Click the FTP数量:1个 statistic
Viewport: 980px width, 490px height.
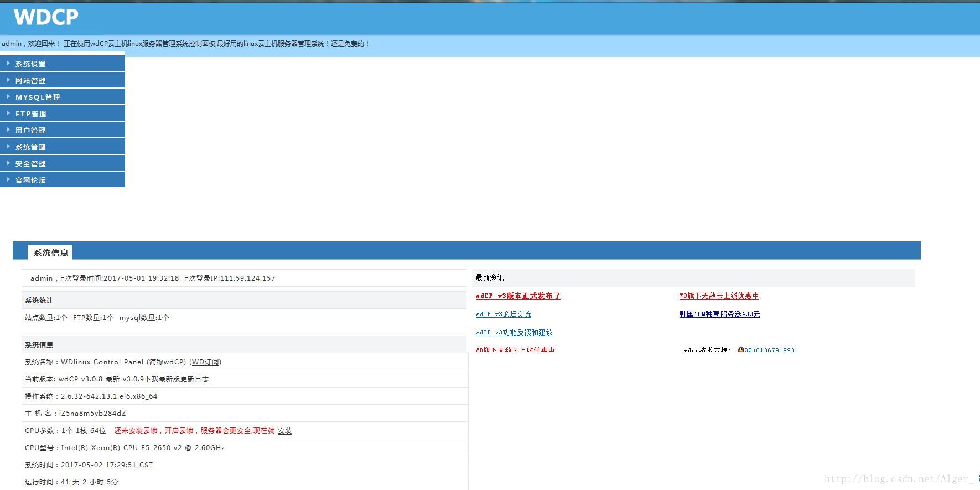point(93,318)
